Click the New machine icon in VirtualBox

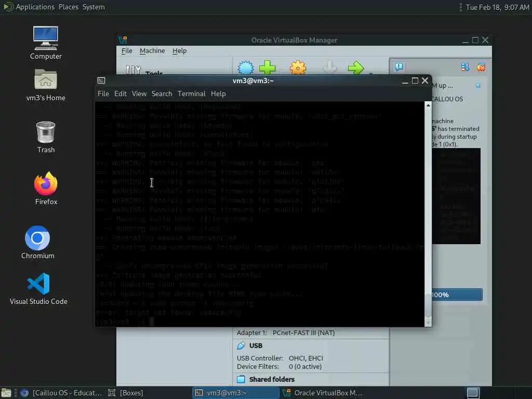coord(245,67)
